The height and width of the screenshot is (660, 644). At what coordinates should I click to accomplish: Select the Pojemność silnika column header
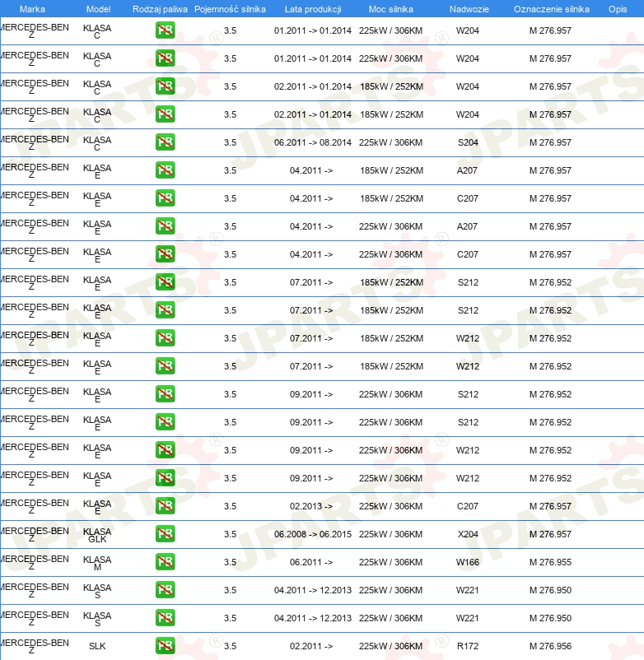pyautogui.click(x=230, y=9)
